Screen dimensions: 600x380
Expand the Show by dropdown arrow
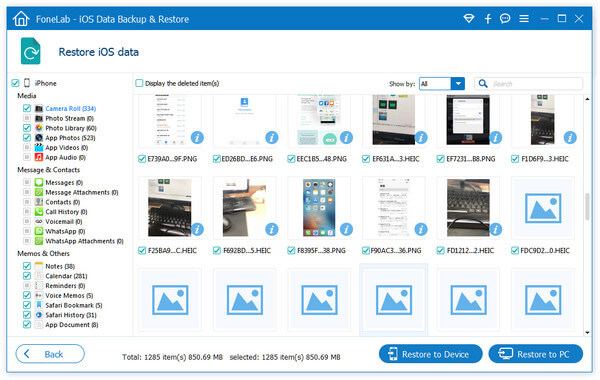click(x=458, y=83)
